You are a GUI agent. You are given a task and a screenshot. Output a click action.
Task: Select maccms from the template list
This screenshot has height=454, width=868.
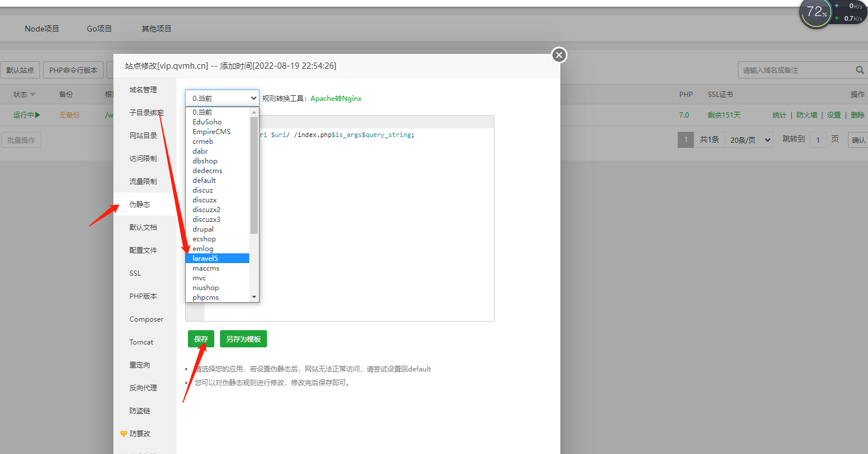(x=217, y=268)
